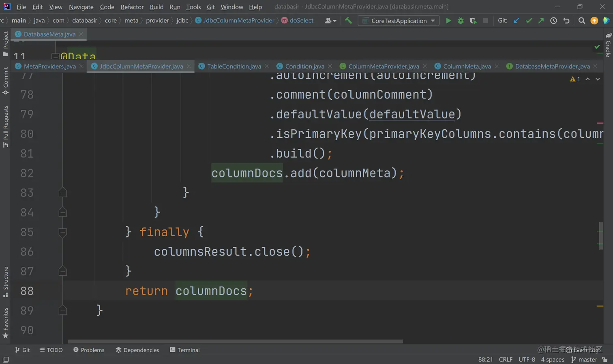
Task: Click the yellow warning indicator in the editor
Action: (575, 79)
